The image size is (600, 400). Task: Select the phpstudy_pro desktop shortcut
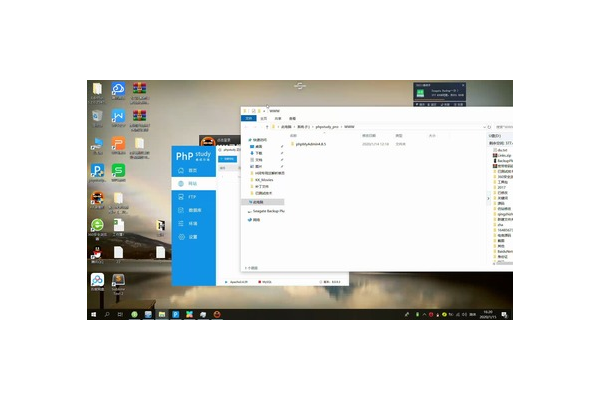(x=97, y=173)
